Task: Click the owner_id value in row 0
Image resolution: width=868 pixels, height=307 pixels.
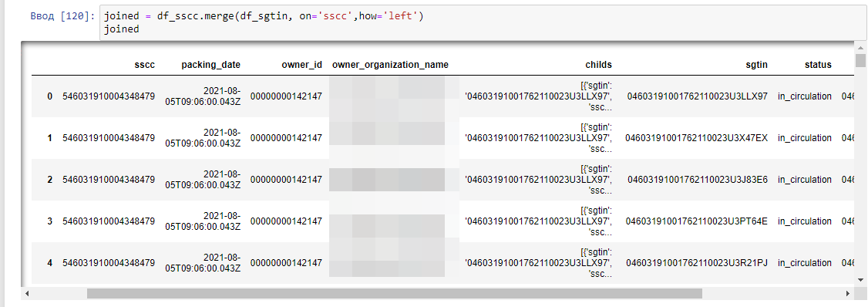Action: [x=286, y=96]
